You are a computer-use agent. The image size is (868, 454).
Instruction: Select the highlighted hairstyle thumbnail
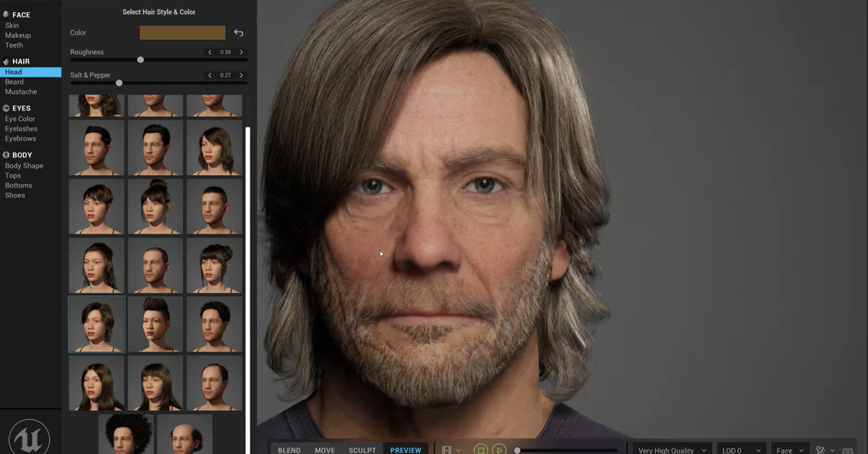tap(96, 324)
